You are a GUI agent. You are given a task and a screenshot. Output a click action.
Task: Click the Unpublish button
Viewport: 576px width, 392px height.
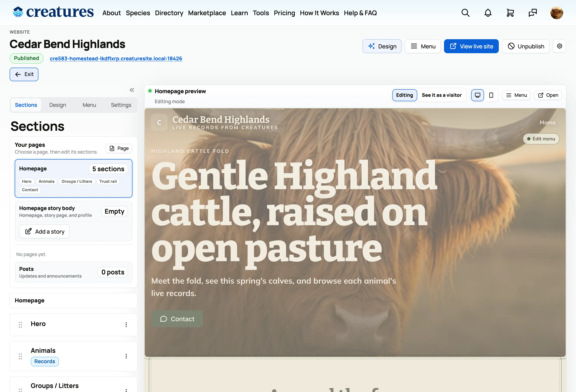526,46
